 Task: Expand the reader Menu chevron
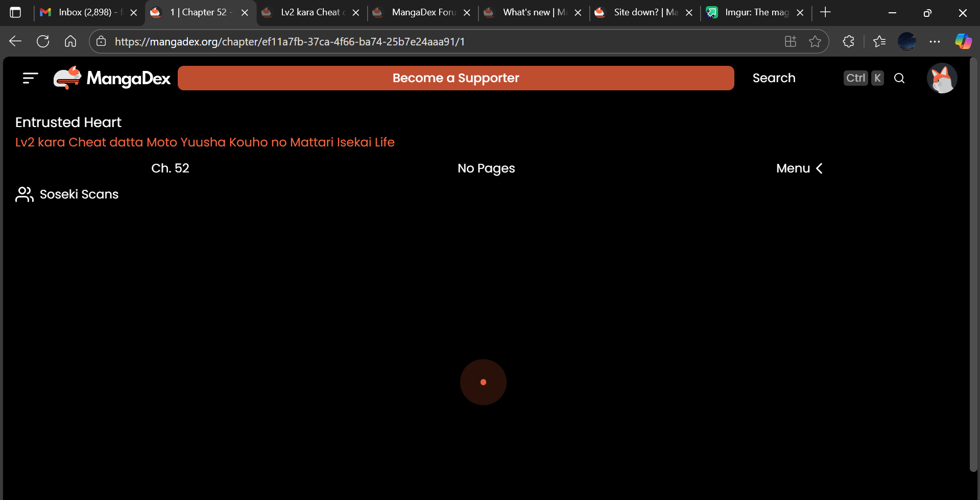(819, 168)
